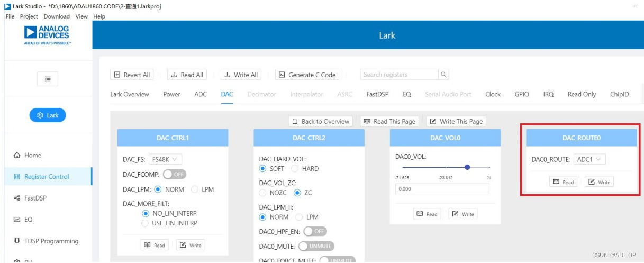Click Read This Page button
Viewport: 644px width, 263px height.
click(x=389, y=121)
